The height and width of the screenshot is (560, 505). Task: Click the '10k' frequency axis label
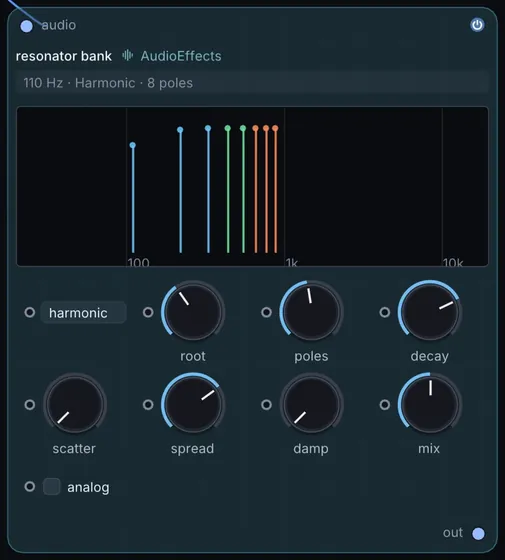pyautogui.click(x=453, y=262)
